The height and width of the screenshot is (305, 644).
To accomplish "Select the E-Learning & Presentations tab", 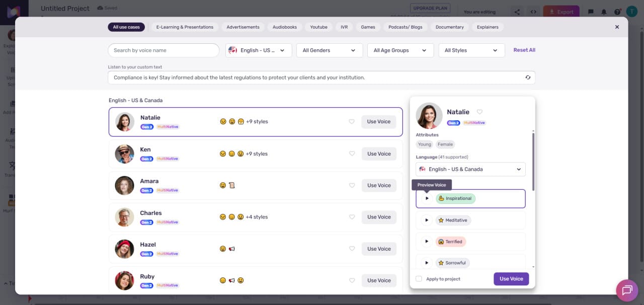I will 185,27.
